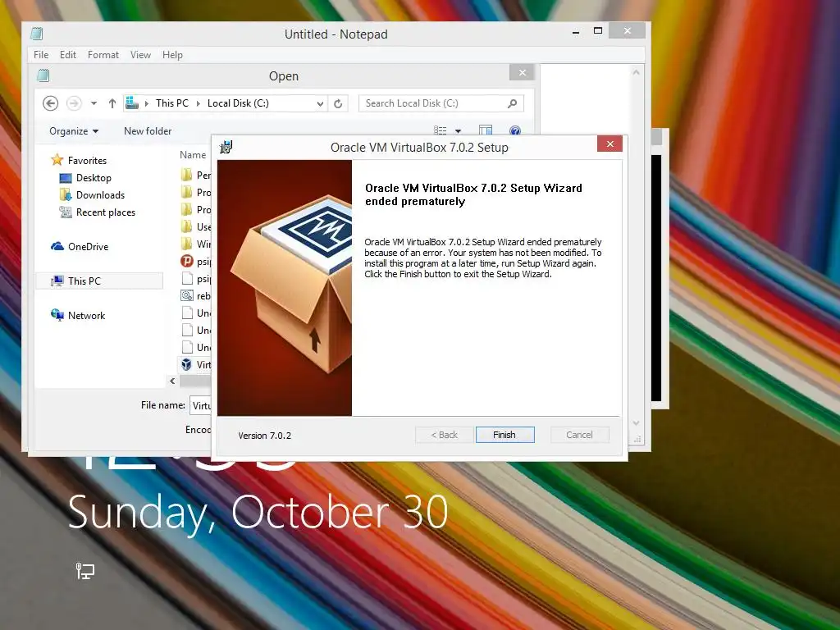Refresh the Local Disk (C:) listing
The height and width of the screenshot is (630, 840).
[338, 103]
